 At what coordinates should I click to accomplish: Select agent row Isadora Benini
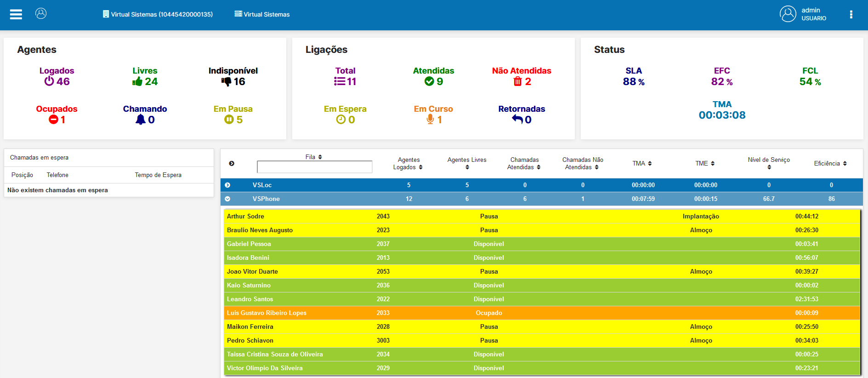tap(542, 258)
